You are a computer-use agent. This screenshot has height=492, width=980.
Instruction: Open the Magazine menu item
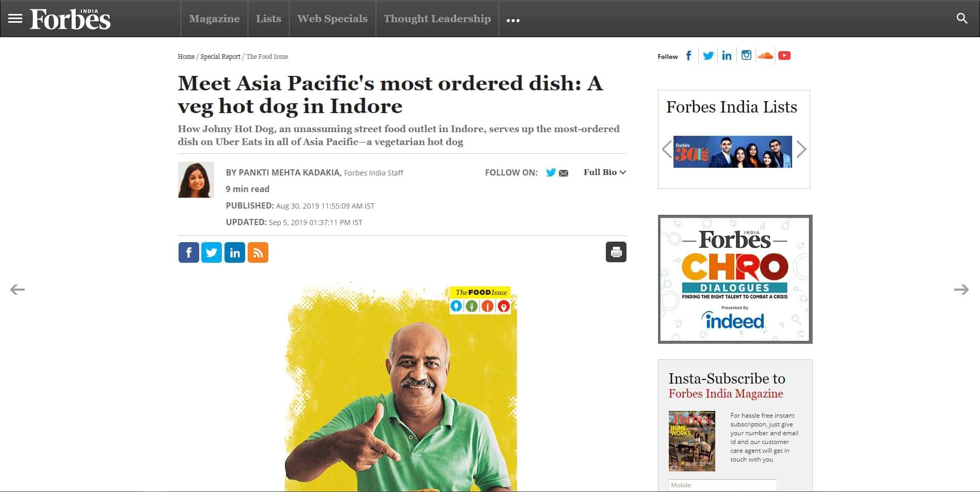[x=214, y=19]
